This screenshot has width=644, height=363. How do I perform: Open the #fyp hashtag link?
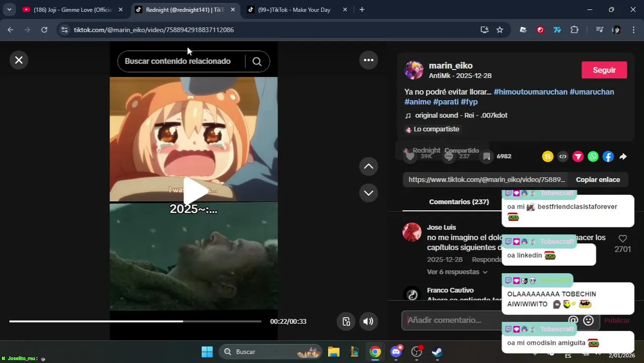pyautogui.click(x=469, y=102)
